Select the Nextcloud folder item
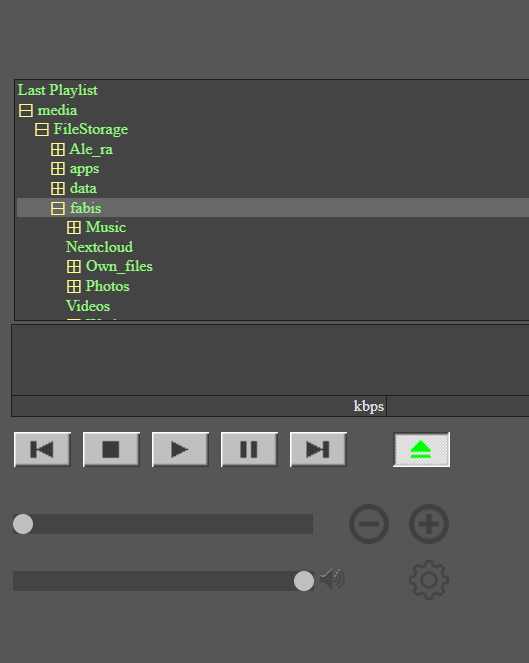 coord(99,247)
